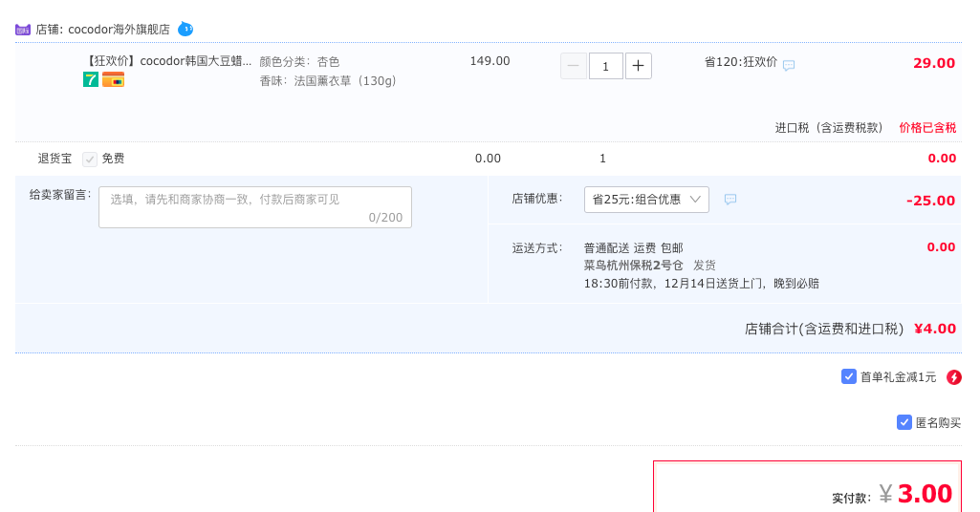980x512 pixels.
Task: Click the 香味：法国薰衣草（130g） text
Action: coord(328,81)
